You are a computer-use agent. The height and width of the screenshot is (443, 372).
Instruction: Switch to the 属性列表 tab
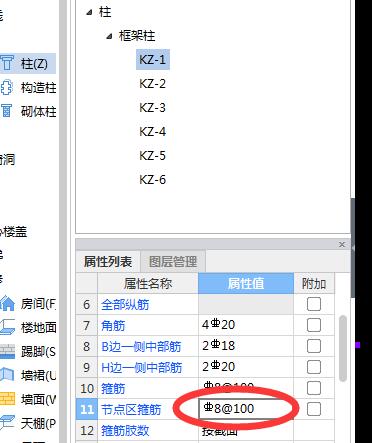[x=108, y=262]
